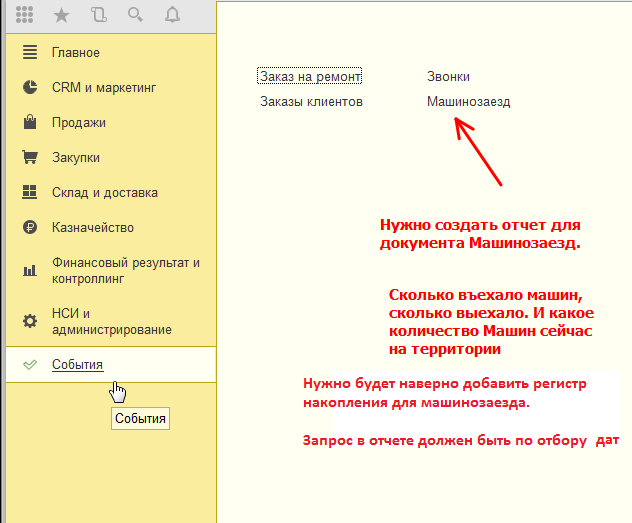Screen dimensions: 632x523
Task: Open the history panel icon
Action: pyautogui.click(x=98, y=16)
